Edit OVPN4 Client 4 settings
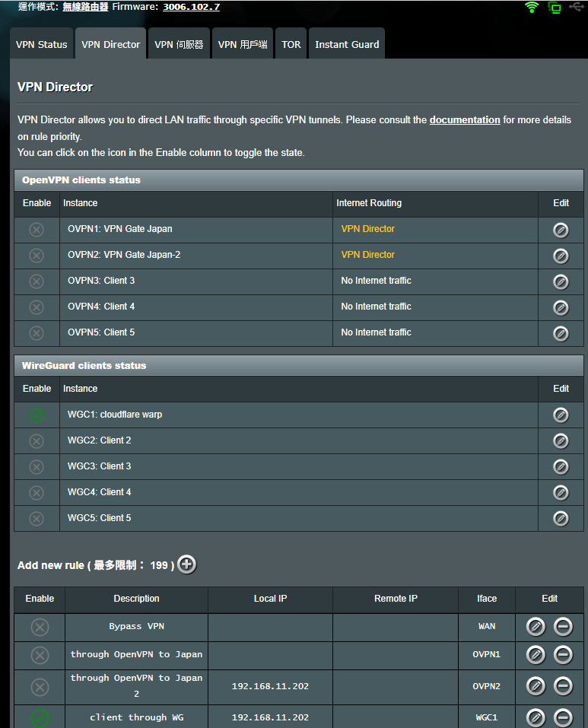This screenshot has width=588, height=728. point(561,307)
